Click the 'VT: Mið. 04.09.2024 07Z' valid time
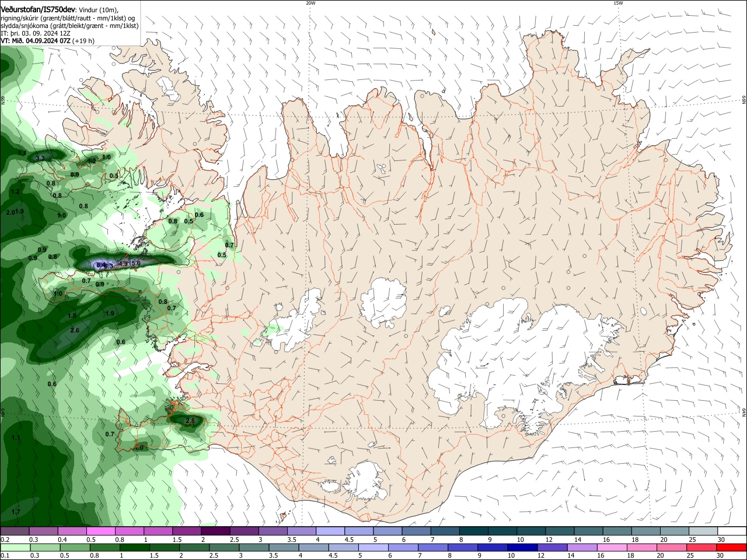 click(x=36, y=41)
